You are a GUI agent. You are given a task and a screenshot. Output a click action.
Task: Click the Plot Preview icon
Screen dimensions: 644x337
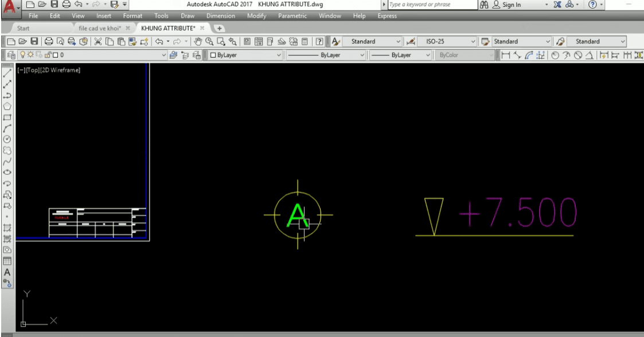[60, 41]
